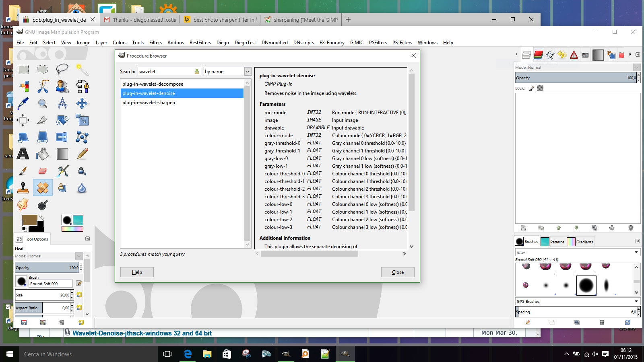Select the Pencil tool

[82, 154]
